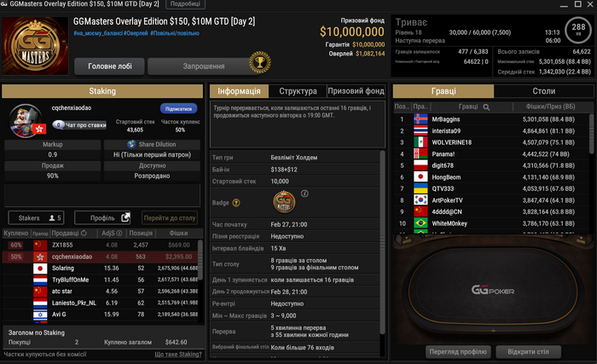597x364 pixels.
Task: Click the info icon near GGMasters badge
Action: coord(304,194)
